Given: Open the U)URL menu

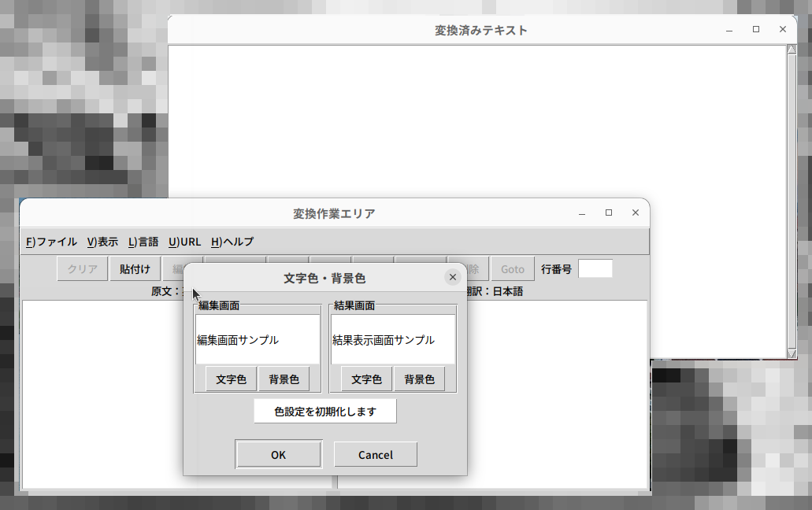Looking at the screenshot, I should [x=184, y=242].
